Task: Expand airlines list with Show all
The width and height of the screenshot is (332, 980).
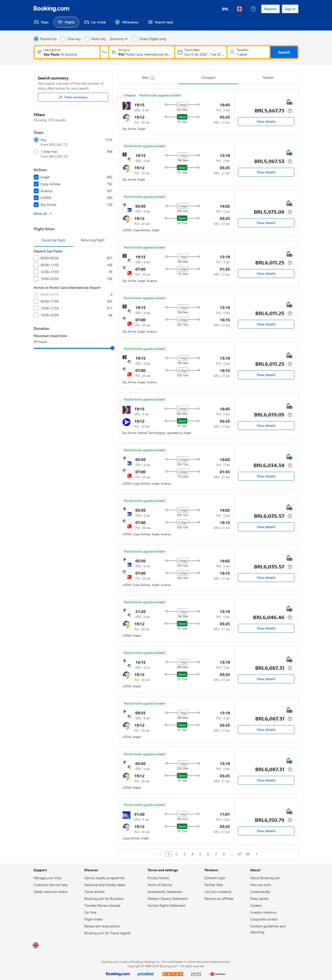Action: (x=43, y=214)
